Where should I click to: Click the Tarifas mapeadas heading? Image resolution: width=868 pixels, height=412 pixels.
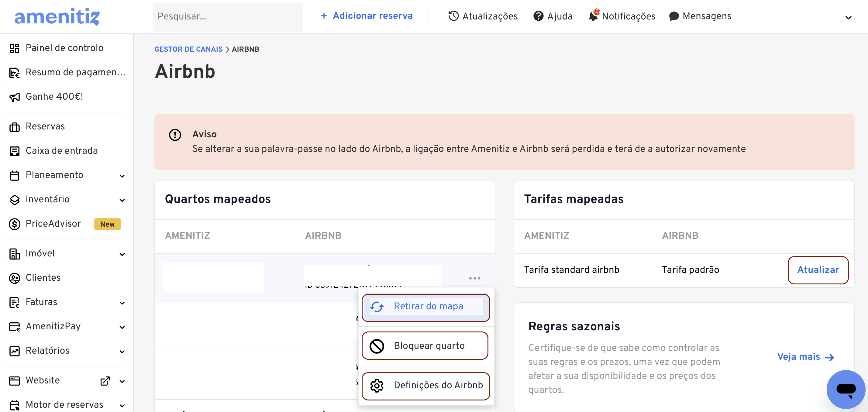coord(573,199)
